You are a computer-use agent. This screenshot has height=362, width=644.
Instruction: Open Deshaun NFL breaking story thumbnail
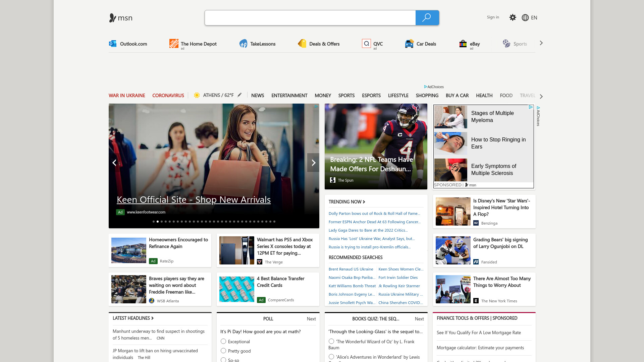click(x=376, y=146)
